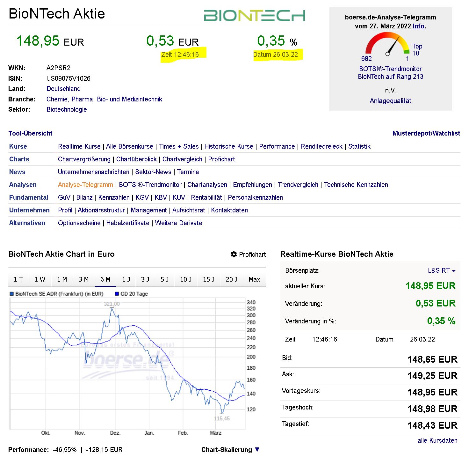The image size is (476, 457).
Task: Open Trendvergleich
Action: coord(298,185)
